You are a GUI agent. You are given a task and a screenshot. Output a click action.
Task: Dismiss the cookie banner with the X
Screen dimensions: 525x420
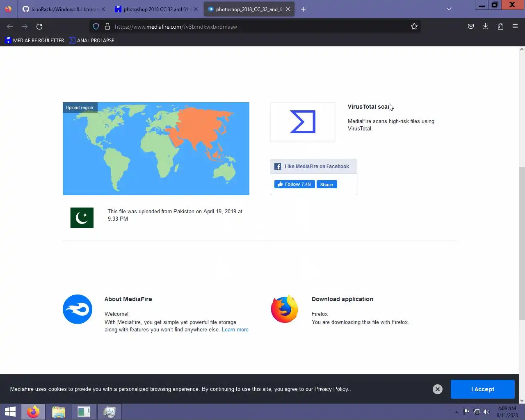pos(438,389)
